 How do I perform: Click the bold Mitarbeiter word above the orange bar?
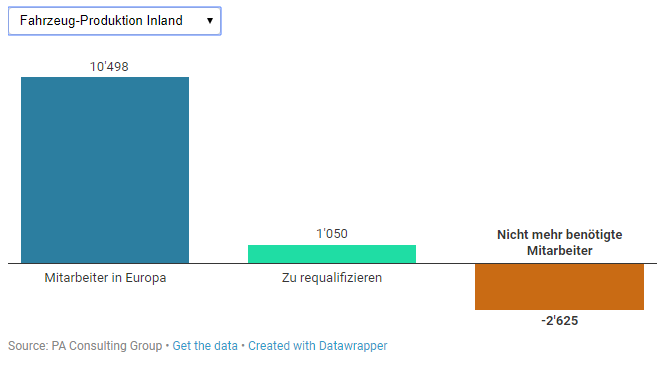(559, 251)
